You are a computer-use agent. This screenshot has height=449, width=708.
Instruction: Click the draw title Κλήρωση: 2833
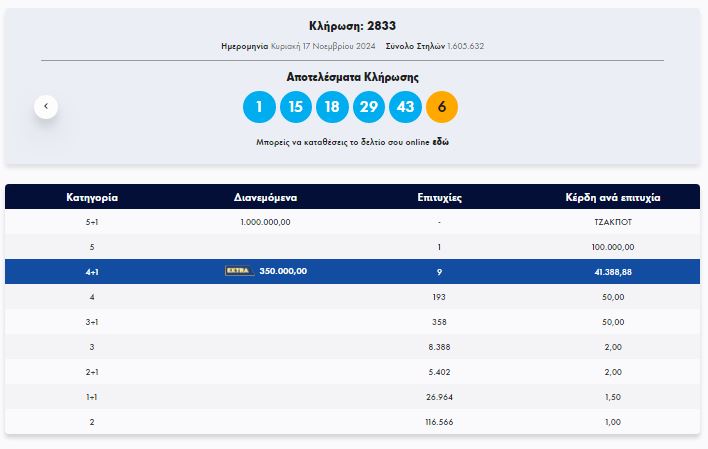353,26
